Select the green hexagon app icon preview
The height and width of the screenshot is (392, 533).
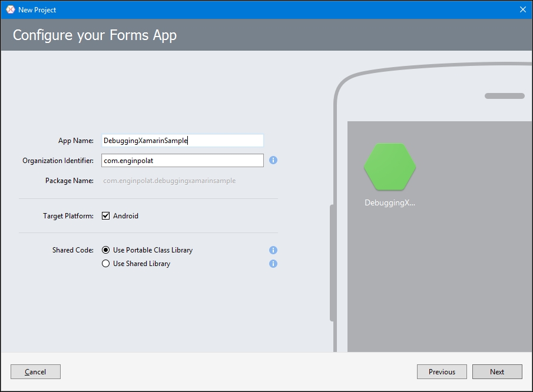point(390,168)
